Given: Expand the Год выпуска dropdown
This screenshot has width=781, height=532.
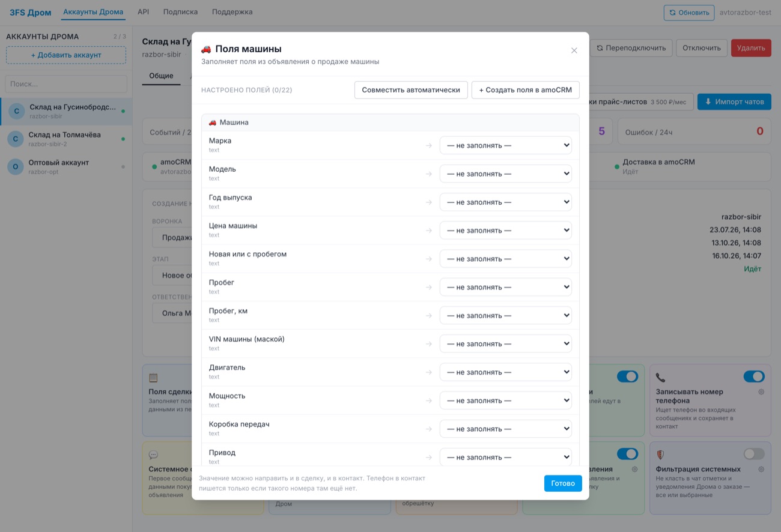Looking at the screenshot, I should (x=506, y=202).
